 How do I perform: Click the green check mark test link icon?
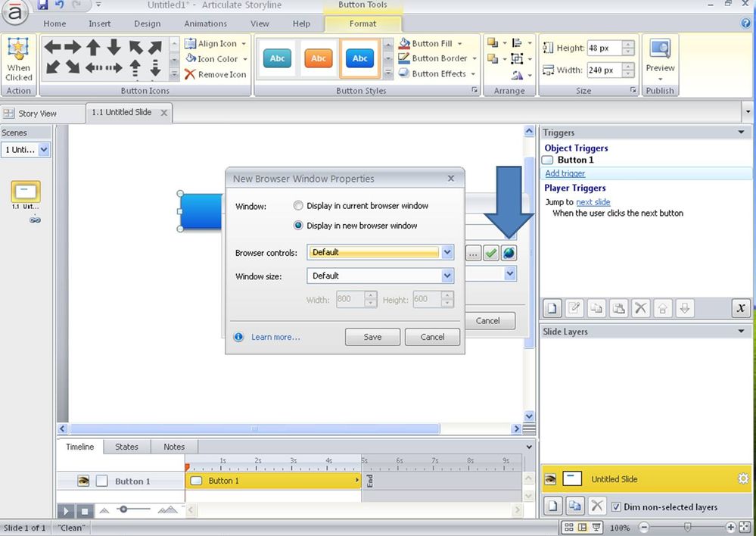(491, 253)
